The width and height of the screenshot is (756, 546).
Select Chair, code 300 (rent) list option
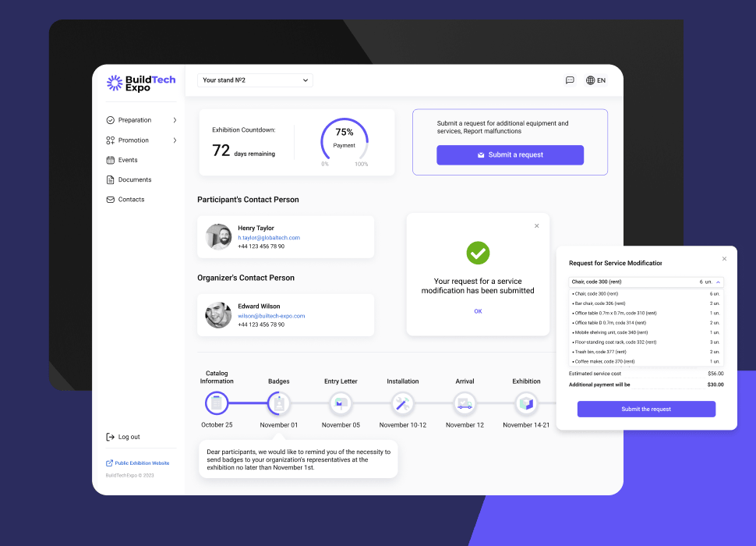[646, 294]
